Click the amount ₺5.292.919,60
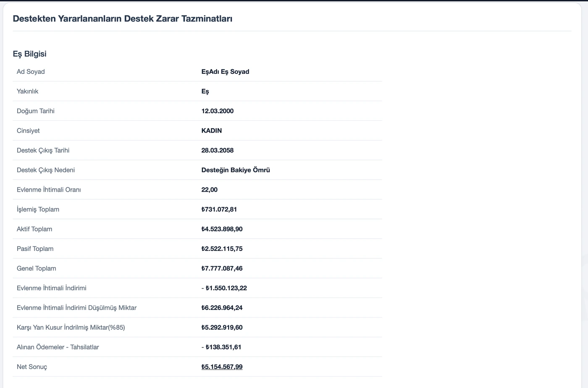 [x=222, y=328]
